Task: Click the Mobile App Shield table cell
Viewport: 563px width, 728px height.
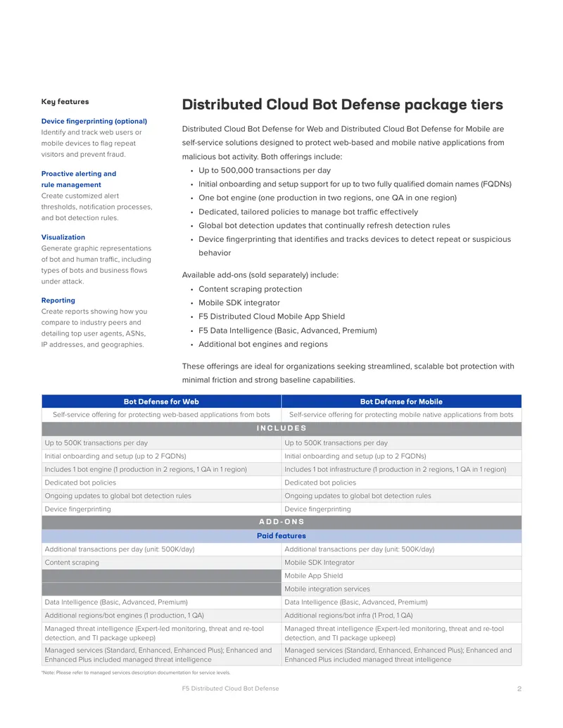Action: [x=401, y=575]
